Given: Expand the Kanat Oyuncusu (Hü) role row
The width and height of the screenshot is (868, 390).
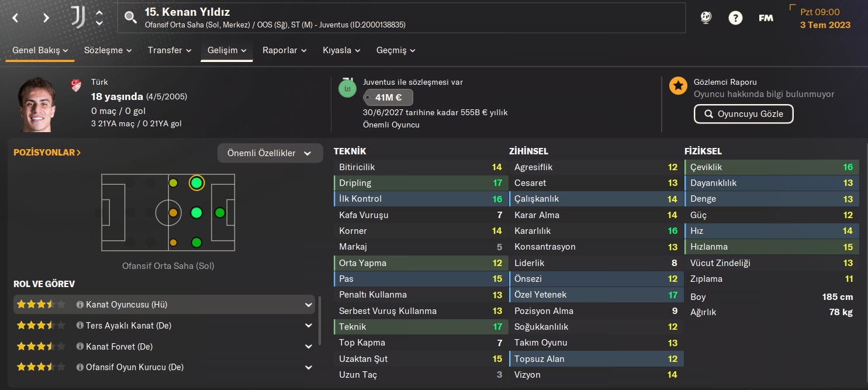Looking at the screenshot, I should click(308, 305).
